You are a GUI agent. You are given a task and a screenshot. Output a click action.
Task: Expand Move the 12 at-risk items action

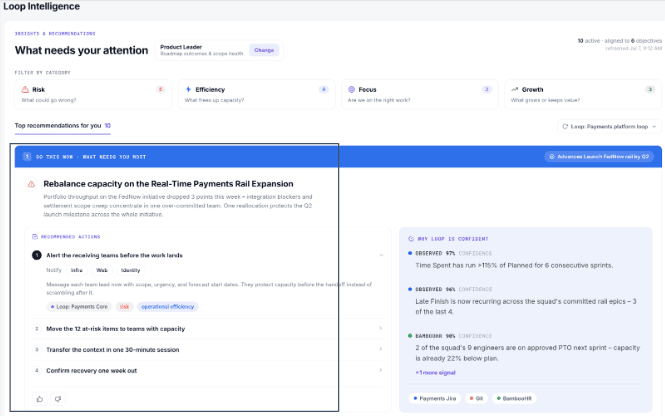click(x=208, y=329)
